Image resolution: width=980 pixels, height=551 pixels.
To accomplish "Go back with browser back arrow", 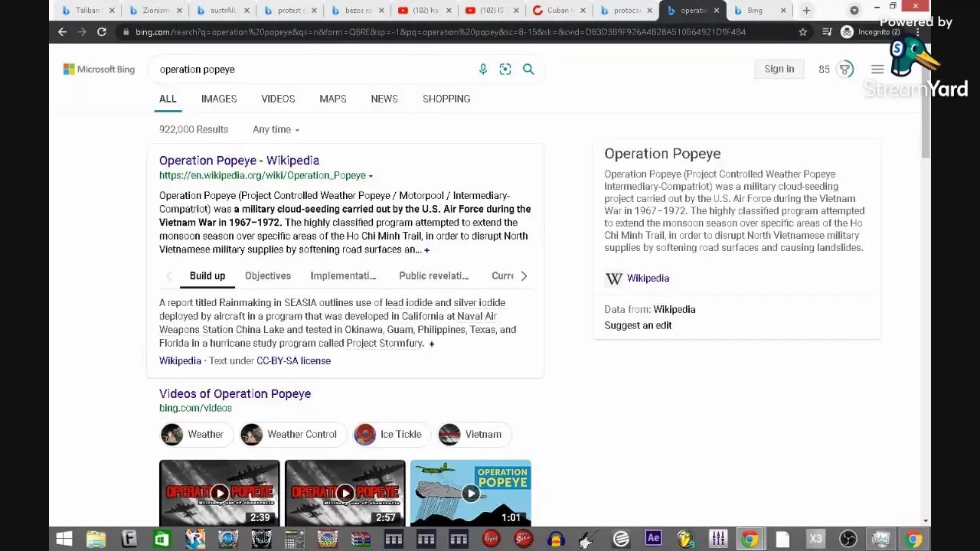I will pos(62,32).
